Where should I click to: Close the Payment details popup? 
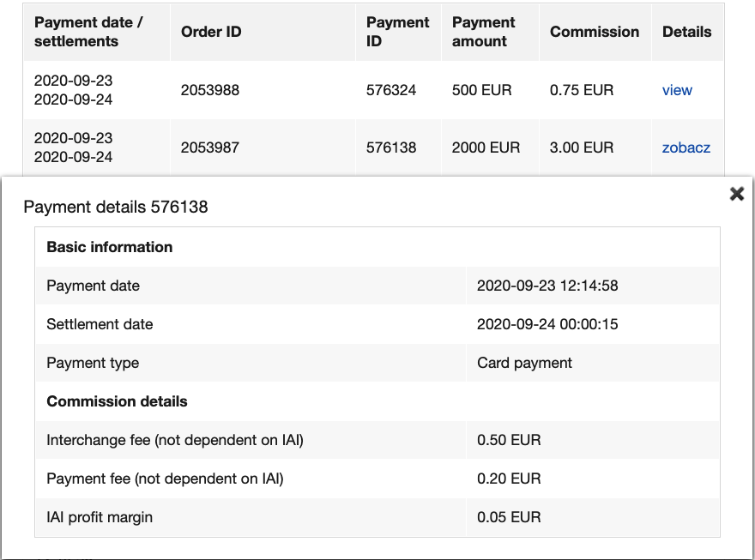(x=736, y=194)
